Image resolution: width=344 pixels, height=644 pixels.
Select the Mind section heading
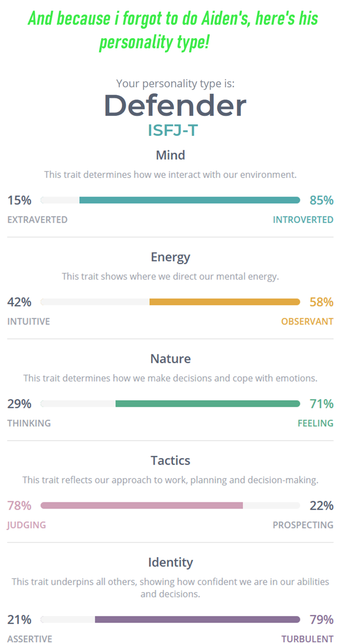(x=170, y=155)
